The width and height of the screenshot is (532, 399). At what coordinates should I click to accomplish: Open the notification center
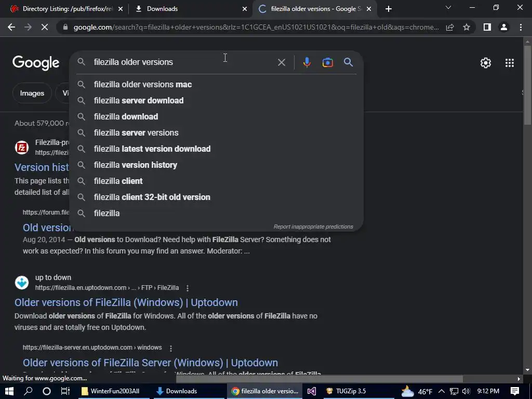[515, 391]
